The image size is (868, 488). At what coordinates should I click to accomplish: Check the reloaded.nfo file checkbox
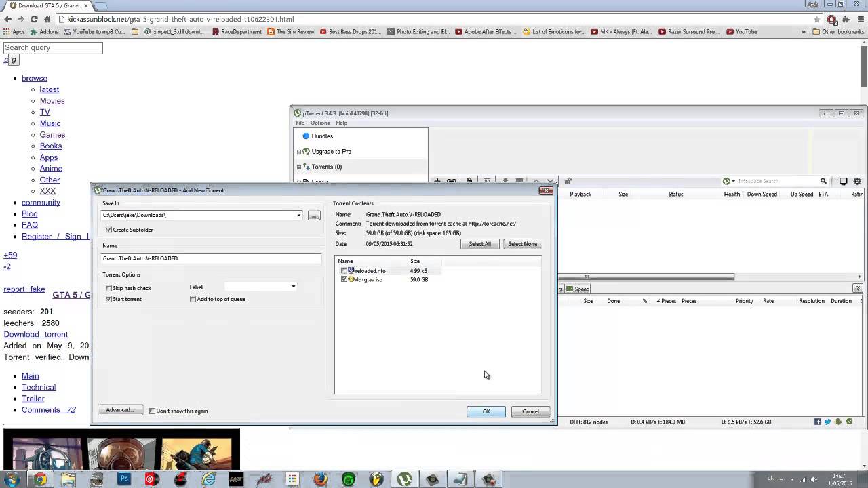pyautogui.click(x=344, y=271)
